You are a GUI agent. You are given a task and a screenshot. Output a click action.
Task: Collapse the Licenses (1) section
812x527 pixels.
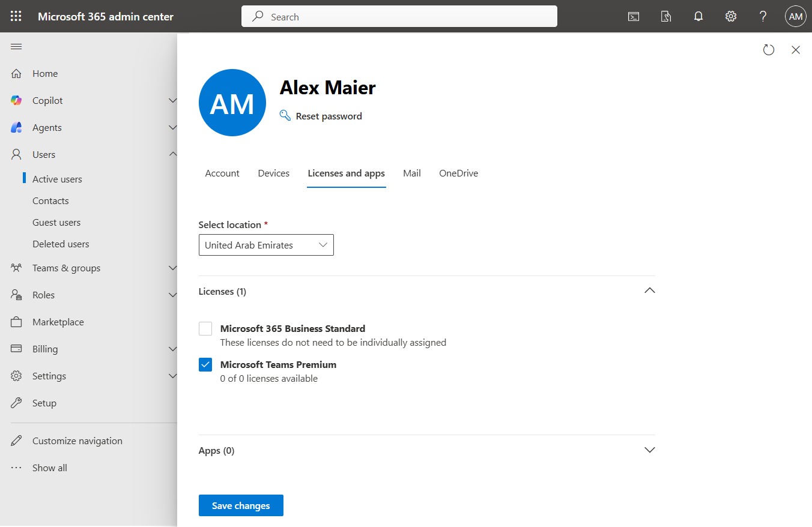click(649, 291)
